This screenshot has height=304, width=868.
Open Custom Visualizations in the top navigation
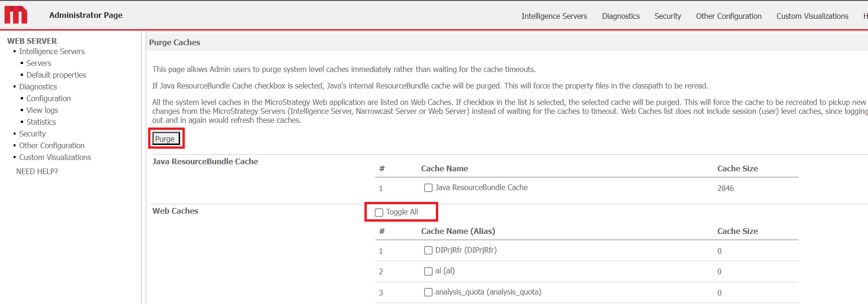coord(812,16)
